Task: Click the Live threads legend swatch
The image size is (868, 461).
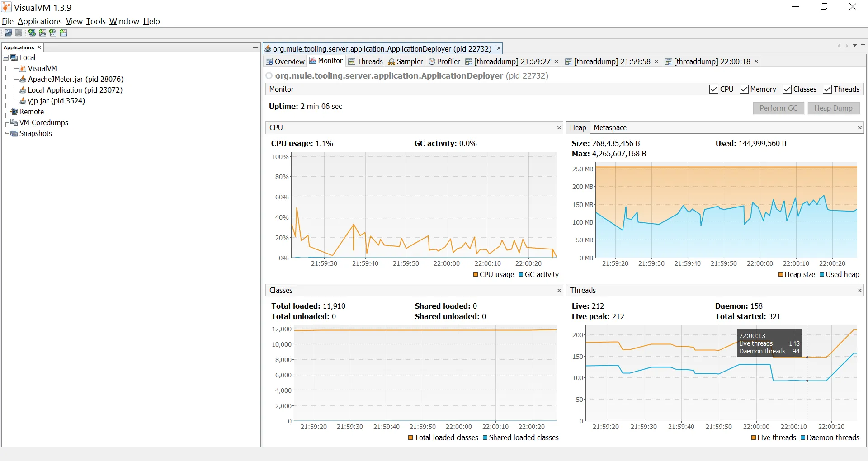Action: point(754,437)
